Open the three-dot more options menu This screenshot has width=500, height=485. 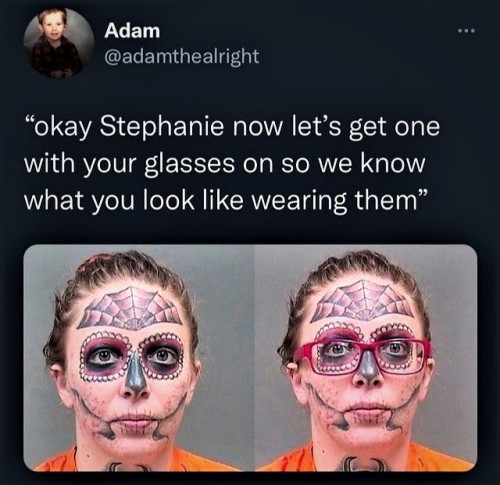pos(467,32)
